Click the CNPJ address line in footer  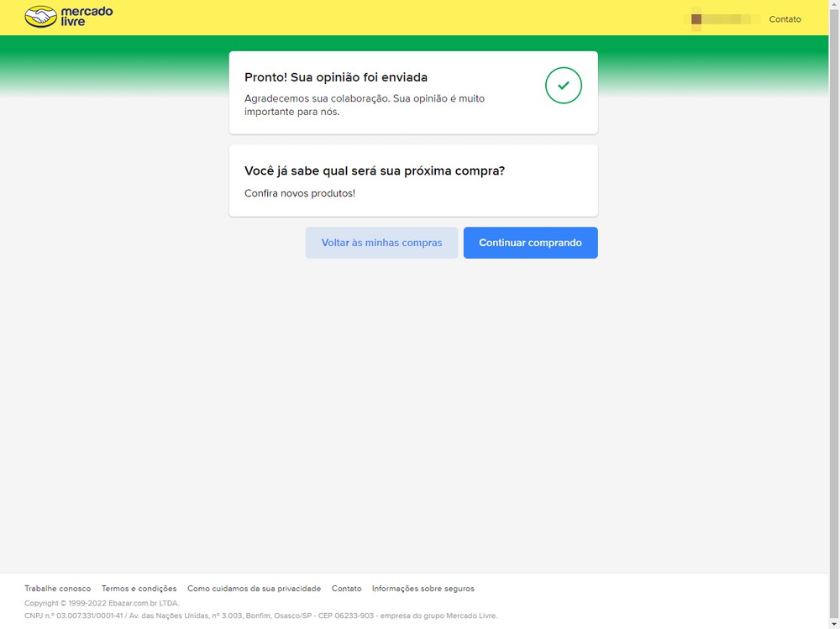coord(260,616)
